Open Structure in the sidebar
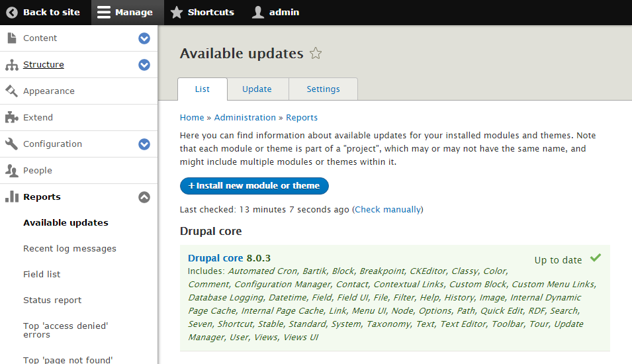 (44, 64)
